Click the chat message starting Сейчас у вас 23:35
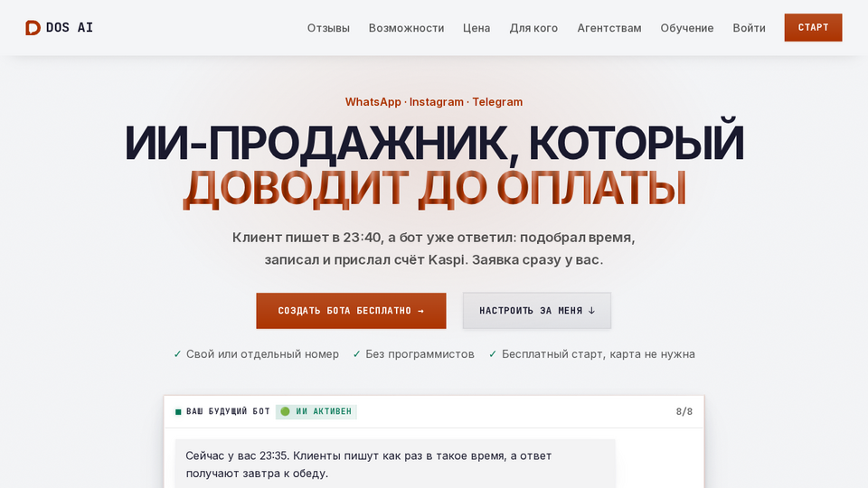This screenshot has height=488, width=868. pyautogui.click(x=395, y=465)
